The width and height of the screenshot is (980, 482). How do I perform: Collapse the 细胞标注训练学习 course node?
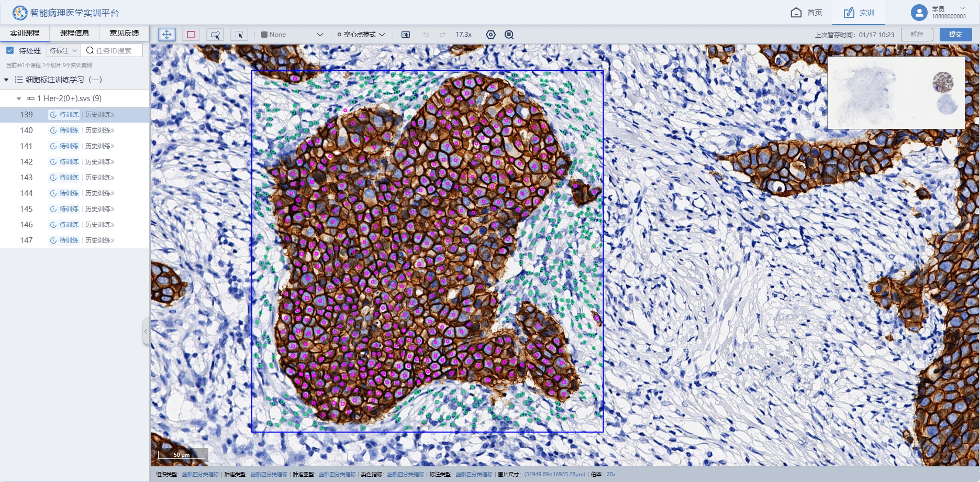6,80
